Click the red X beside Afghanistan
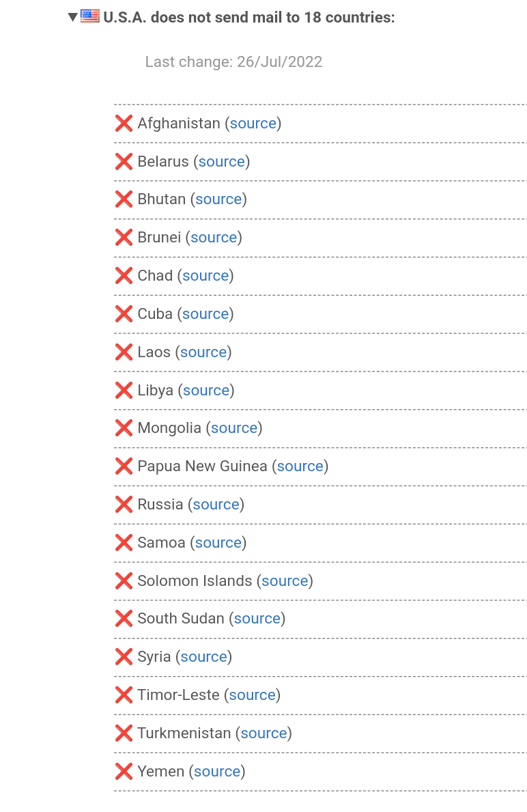Viewport: 527px width, 812px height. point(124,124)
